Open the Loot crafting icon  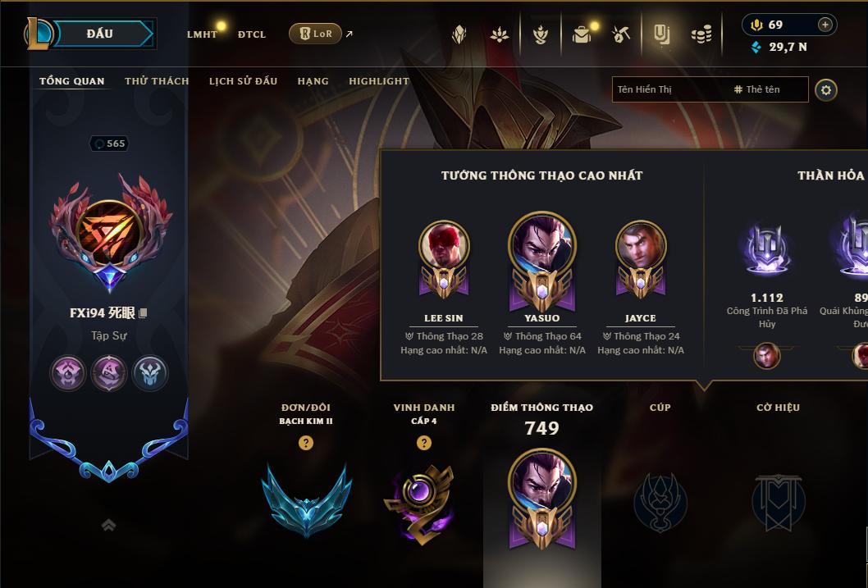(620, 34)
